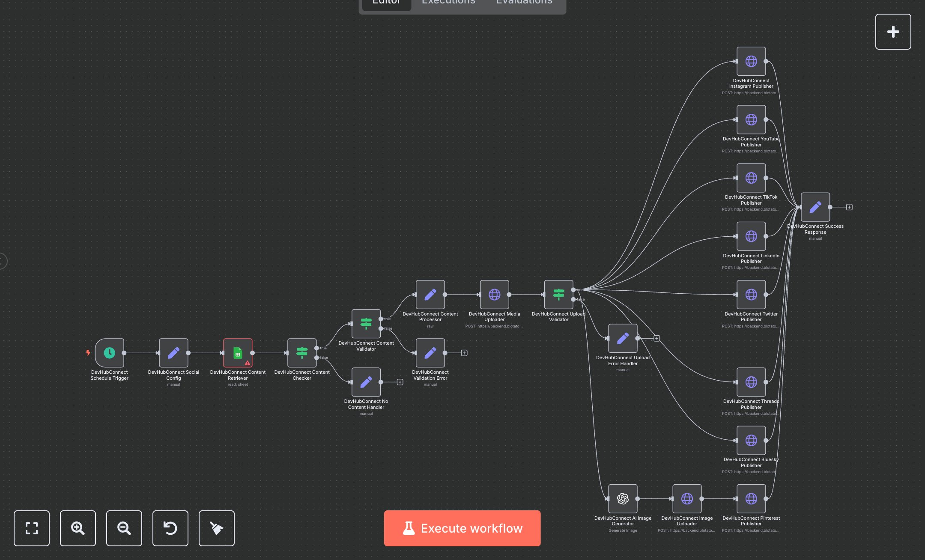Tidy up workflow with broom icon
The height and width of the screenshot is (560, 925).
217,528
